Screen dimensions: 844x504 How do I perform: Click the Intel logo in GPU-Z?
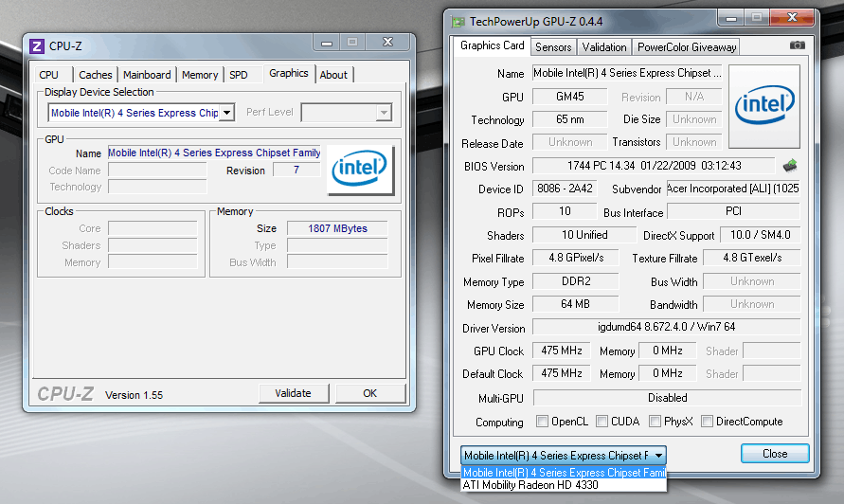coord(764,106)
